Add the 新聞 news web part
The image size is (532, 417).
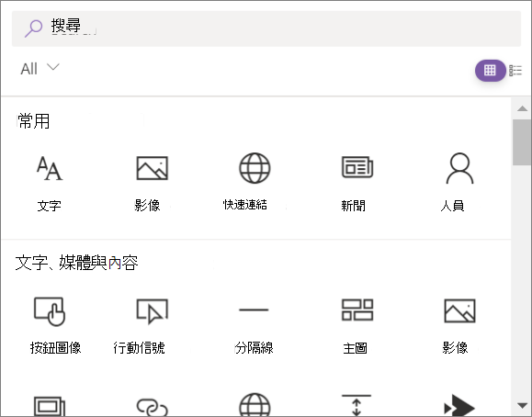coord(357,182)
